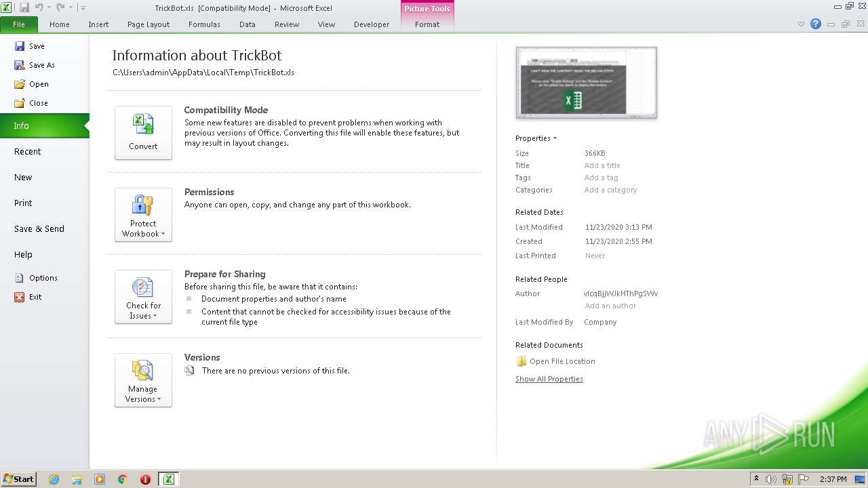Open File Explorer from taskbar

click(77, 479)
